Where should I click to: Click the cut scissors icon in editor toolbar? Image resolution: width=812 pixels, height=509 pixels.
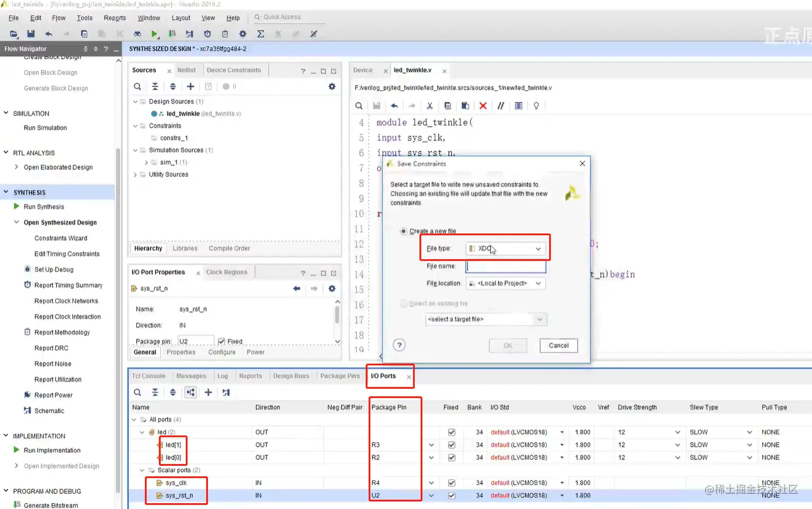tap(429, 106)
